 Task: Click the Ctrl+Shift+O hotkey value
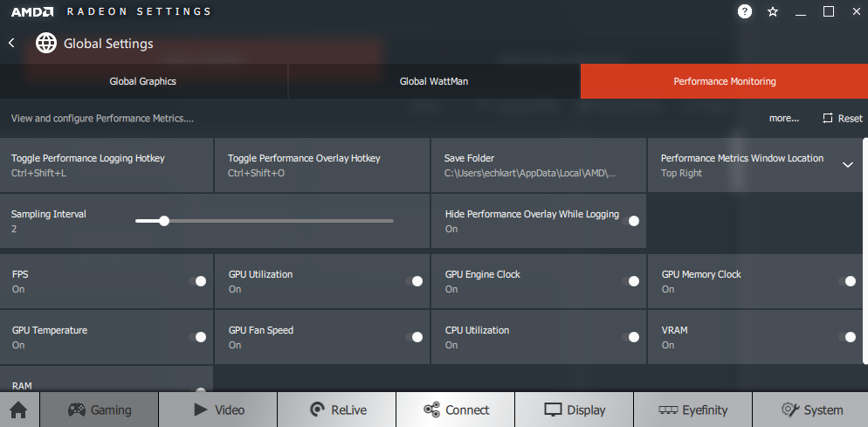(x=257, y=173)
